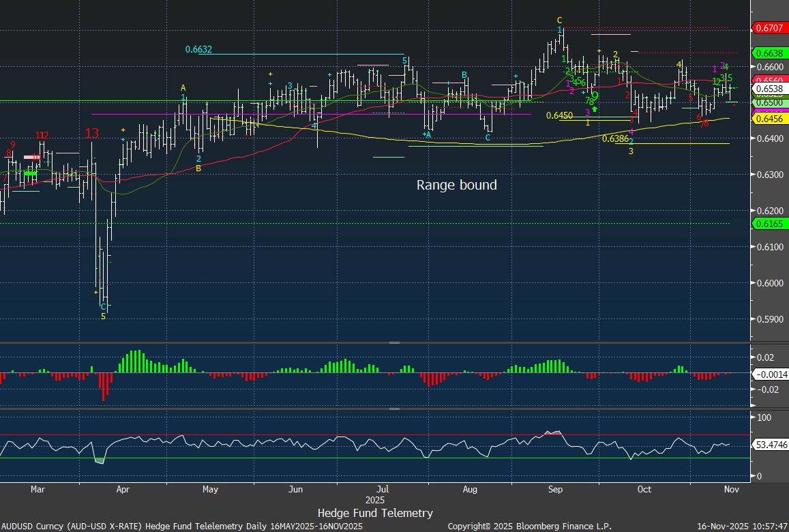Image resolution: width=789 pixels, height=532 pixels.
Task: Select the Range bound text annotation
Action: click(456, 185)
